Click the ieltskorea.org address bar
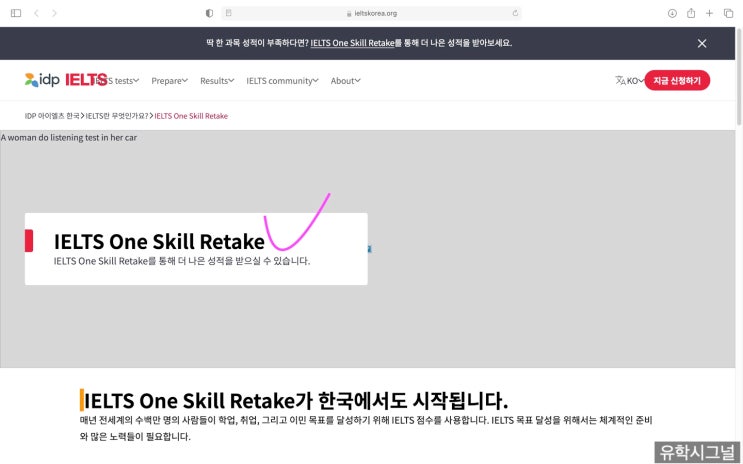 [372, 13]
